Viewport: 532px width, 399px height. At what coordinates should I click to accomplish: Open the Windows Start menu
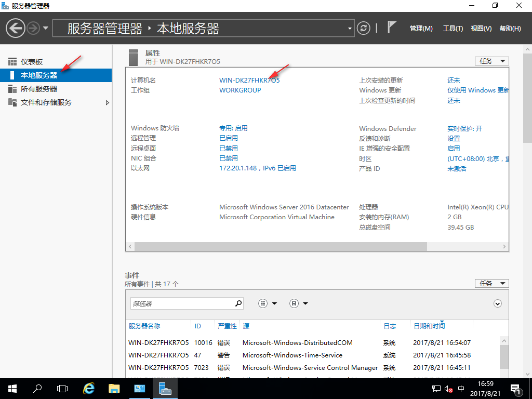[12, 389]
